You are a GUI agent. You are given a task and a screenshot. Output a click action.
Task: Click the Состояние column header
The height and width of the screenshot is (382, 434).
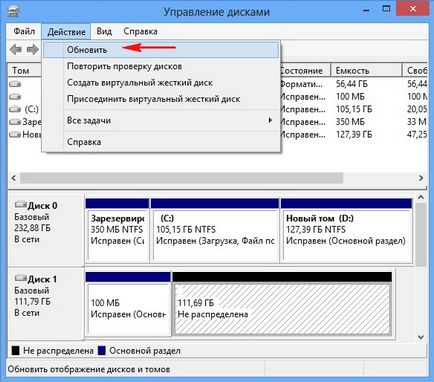(x=305, y=70)
